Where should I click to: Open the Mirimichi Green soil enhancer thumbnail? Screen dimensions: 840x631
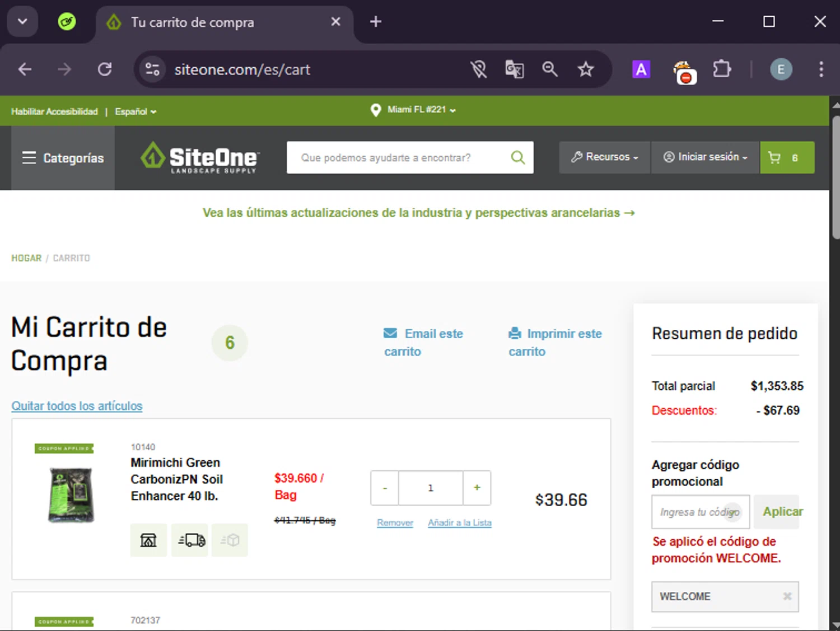point(71,495)
